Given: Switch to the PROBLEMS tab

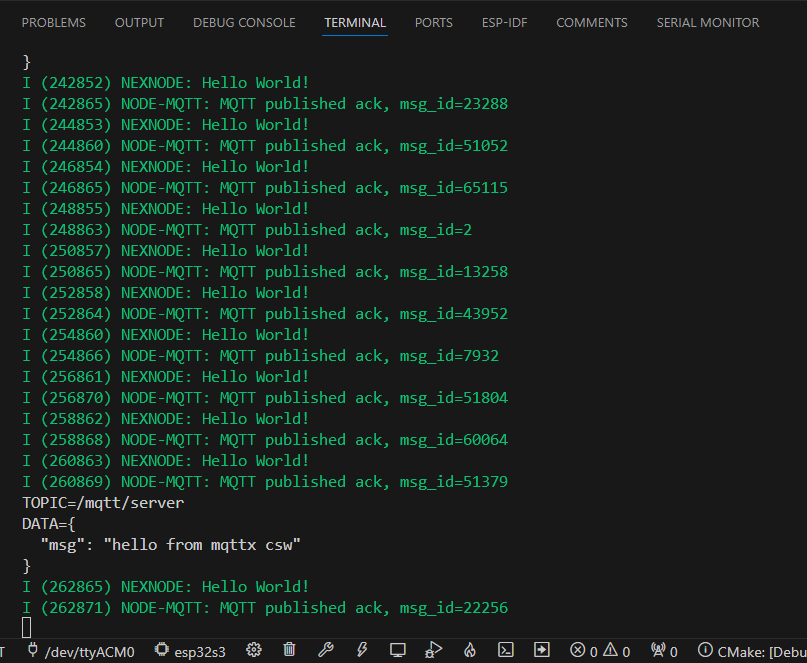Looking at the screenshot, I should (x=54, y=22).
